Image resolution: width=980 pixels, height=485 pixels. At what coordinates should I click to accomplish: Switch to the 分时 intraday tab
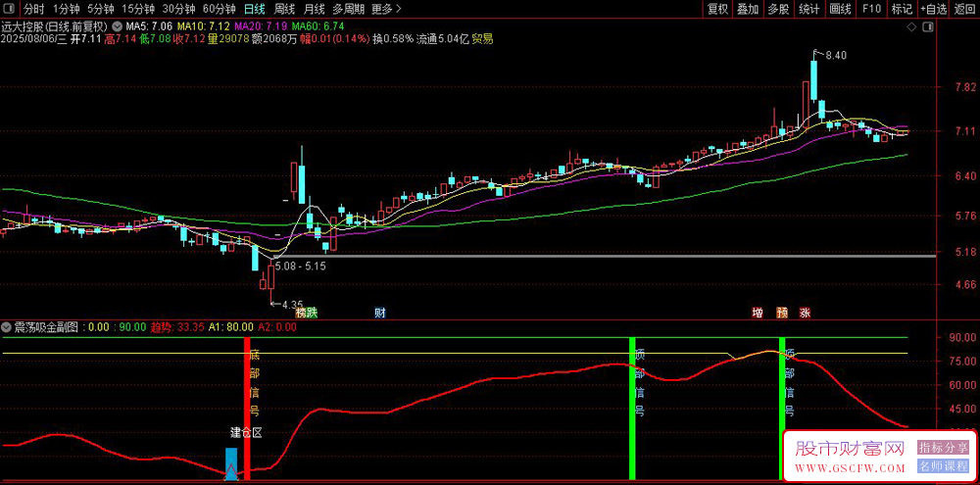click(33, 10)
